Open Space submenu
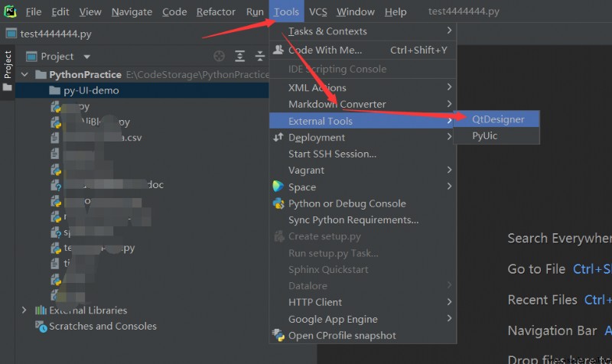Screen dimensions: 612x364 363,187
